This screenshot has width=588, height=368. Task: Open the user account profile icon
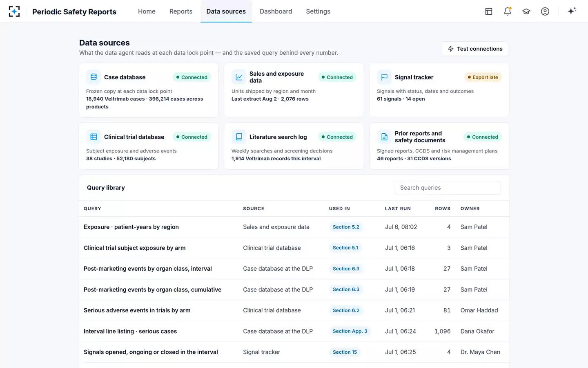[545, 11]
